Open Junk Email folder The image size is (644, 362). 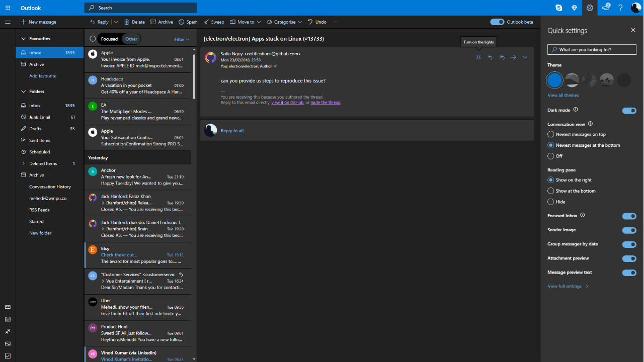coord(50,117)
